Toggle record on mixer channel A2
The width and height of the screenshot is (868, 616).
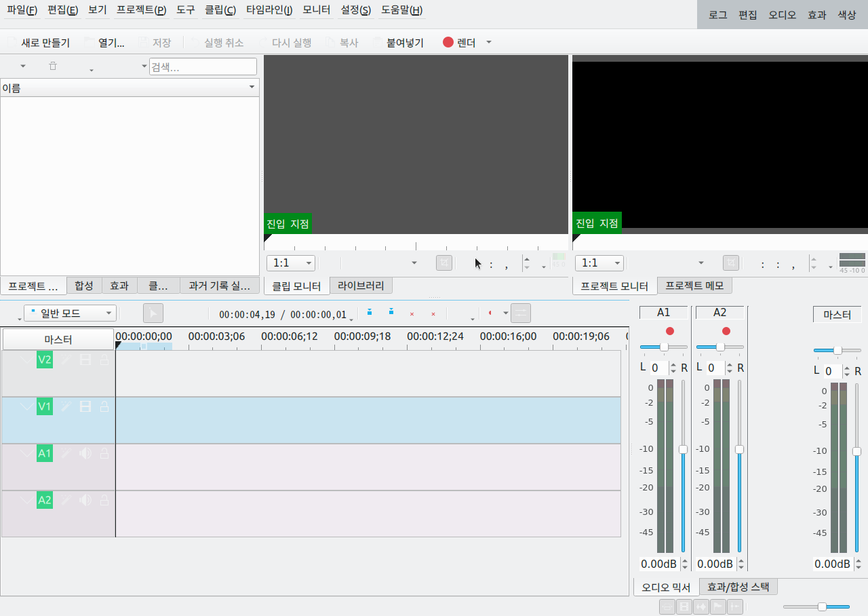[726, 331]
